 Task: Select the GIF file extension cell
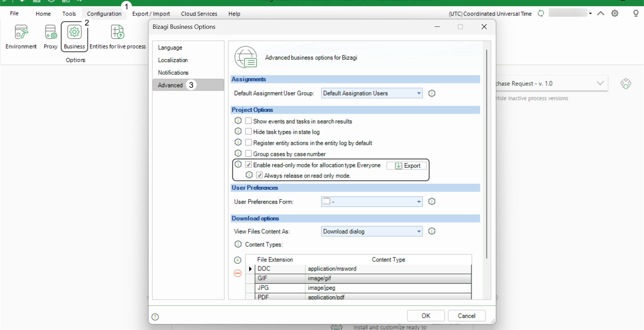(x=280, y=278)
